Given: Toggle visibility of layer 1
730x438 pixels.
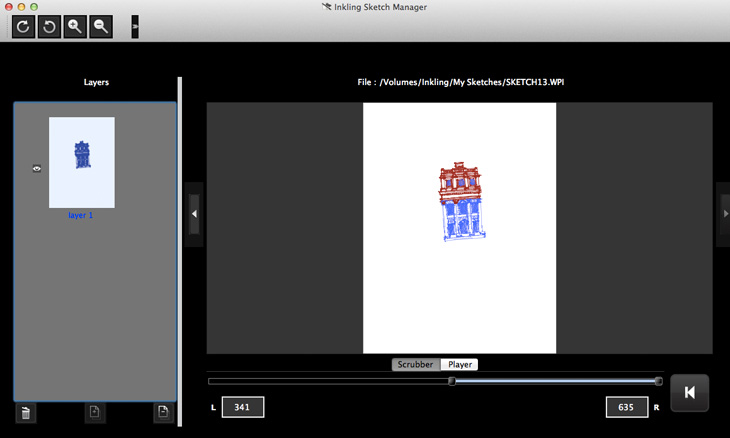Looking at the screenshot, I should click(x=37, y=168).
